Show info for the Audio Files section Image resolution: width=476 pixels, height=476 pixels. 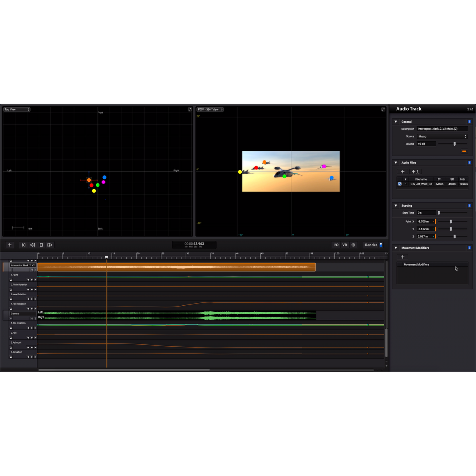(x=469, y=163)
